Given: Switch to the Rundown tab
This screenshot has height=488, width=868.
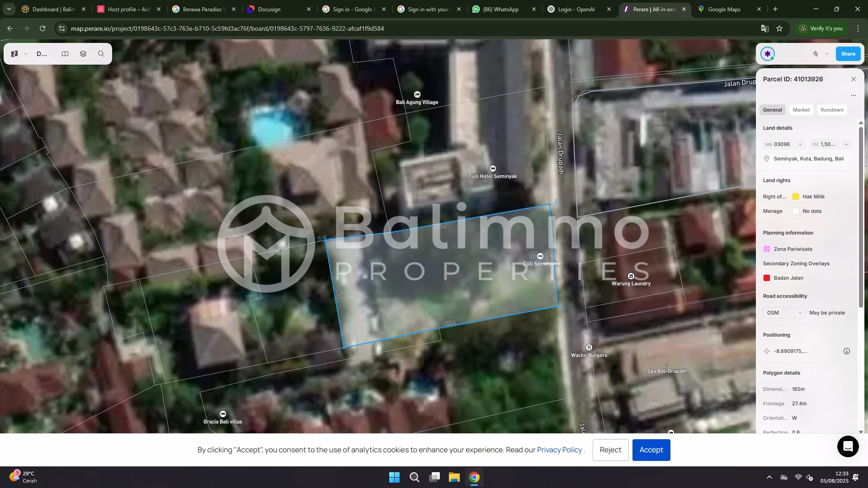Looking at the screenshot, I should pyautogui.click(x=832, y=110).
